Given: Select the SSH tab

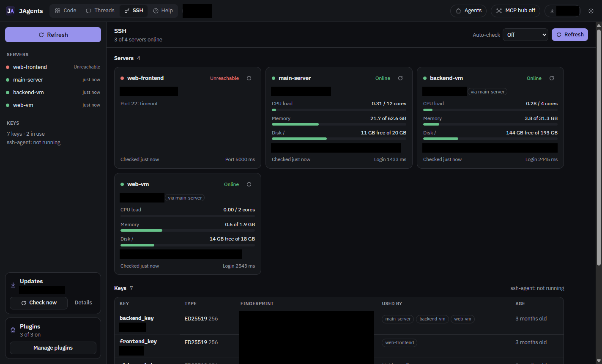Looking at the screenshot, I should tap(134, 11).
